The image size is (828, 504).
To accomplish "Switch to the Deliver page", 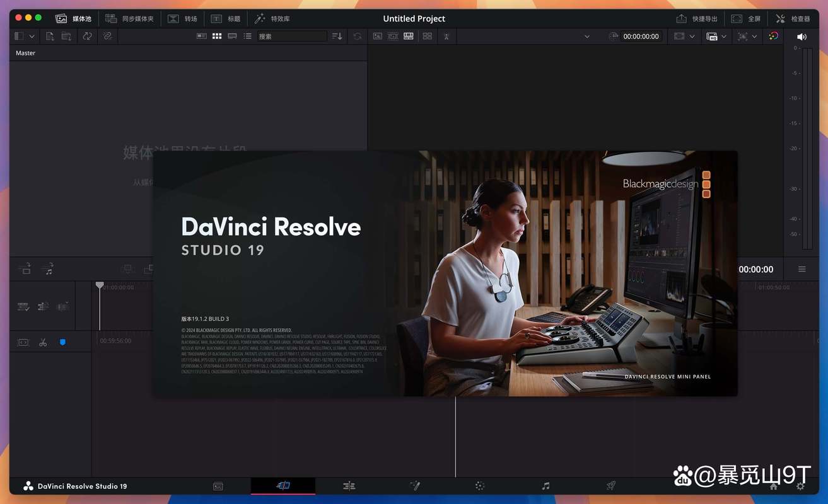I will (x=611, y=486).
